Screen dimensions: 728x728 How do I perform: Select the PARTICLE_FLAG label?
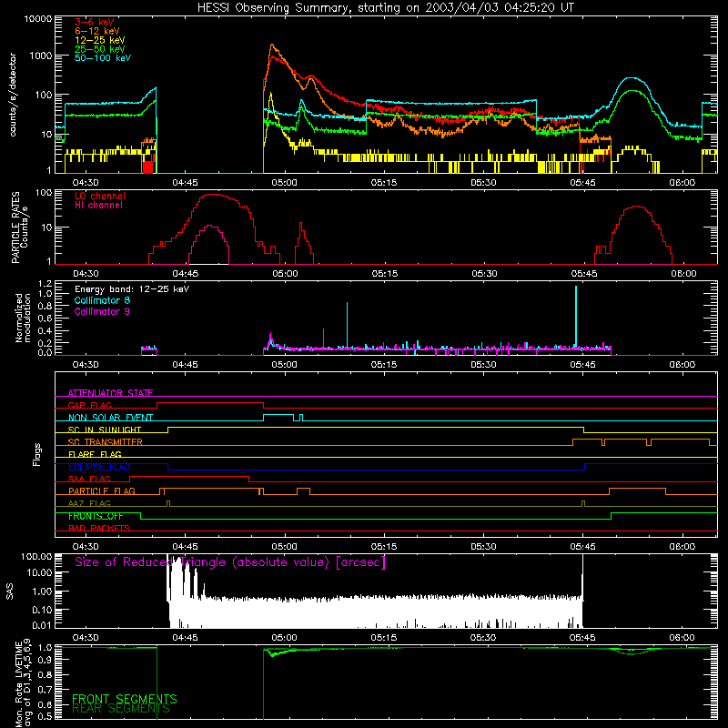[x=102, y=491]
